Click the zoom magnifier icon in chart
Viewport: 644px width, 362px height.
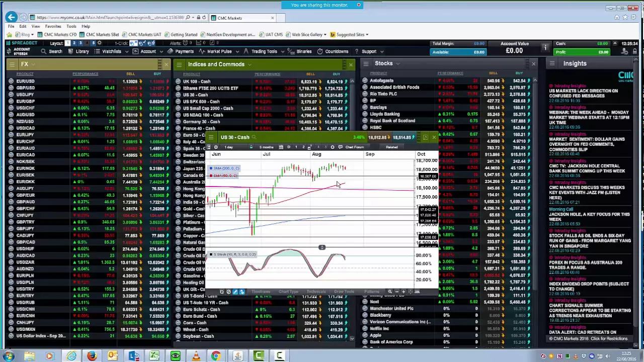point(389,292)
